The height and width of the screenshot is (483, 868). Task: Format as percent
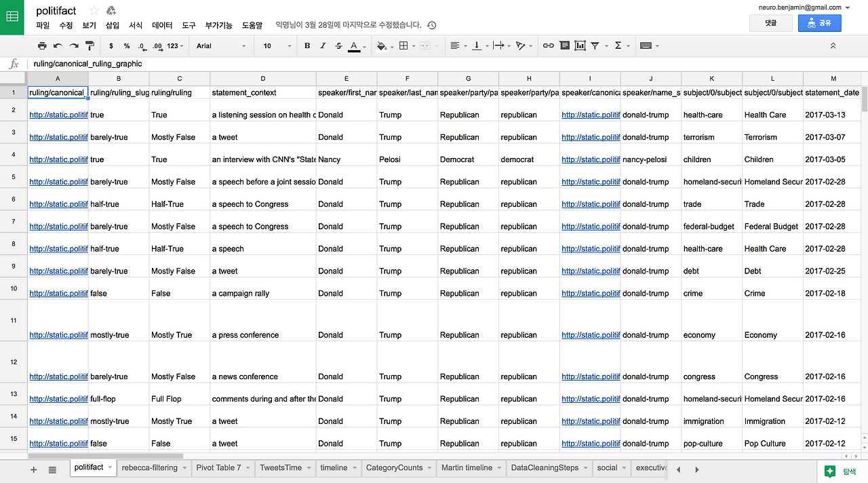click(127, 45)
